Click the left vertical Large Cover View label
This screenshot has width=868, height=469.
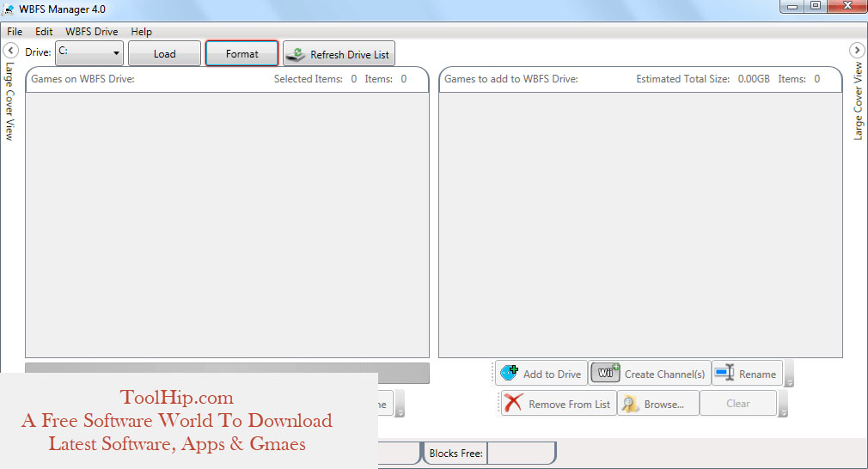click(x=9, y=101)
